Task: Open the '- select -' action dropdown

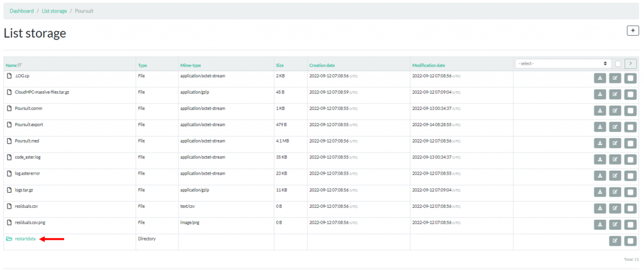Action: (563, 63)
